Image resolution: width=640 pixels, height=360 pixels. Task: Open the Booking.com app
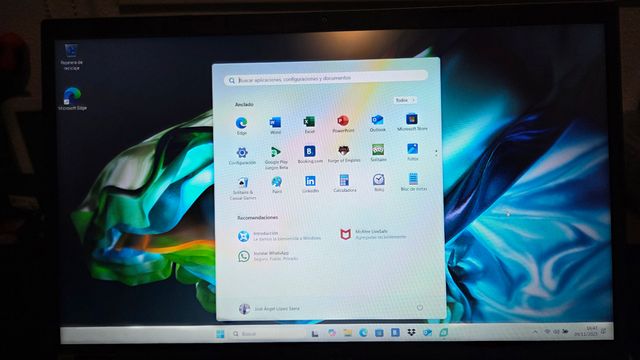click(x=310, y=154)
